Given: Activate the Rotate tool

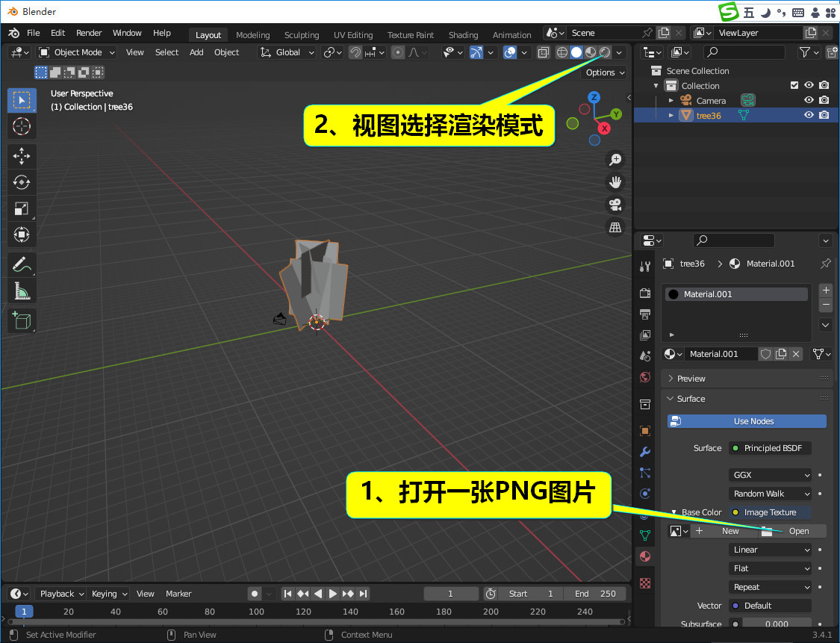Looking at the screenshot, I should 22,182.
